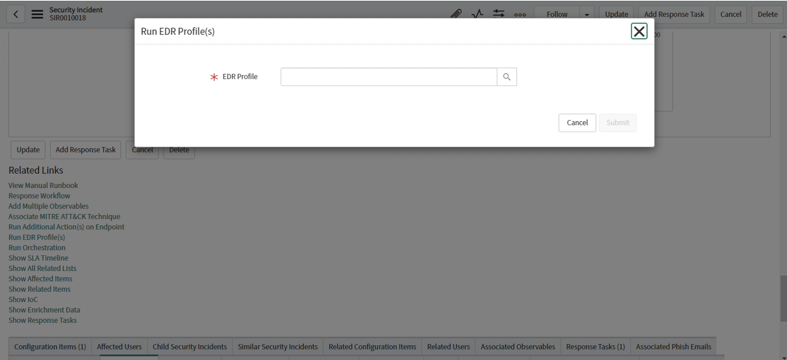Expand the Follow dropdown arrow
This screenshot has width=787, height=360.
pyautogui.click(x=587, y=14)
